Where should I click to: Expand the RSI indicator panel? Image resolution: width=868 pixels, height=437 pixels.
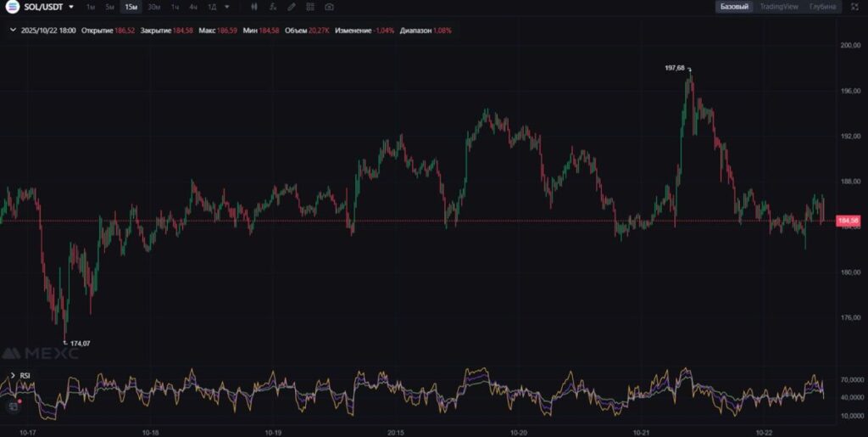point(13,374)
